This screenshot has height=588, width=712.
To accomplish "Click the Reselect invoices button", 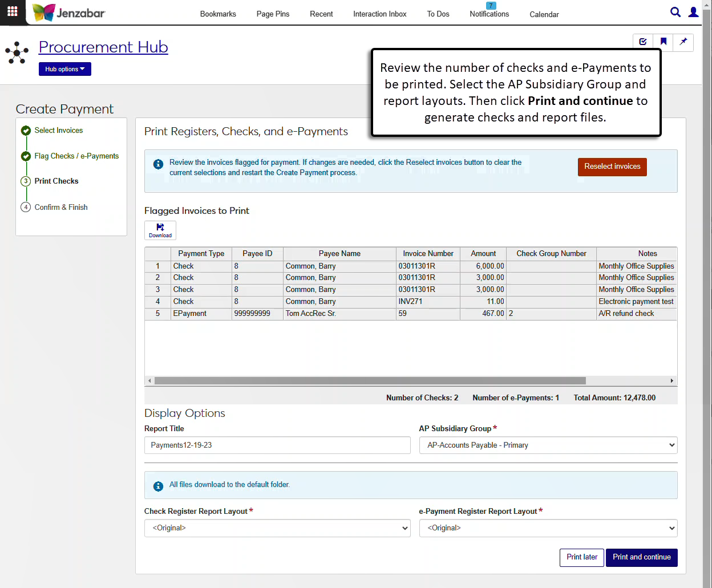I will coord(612,167).
